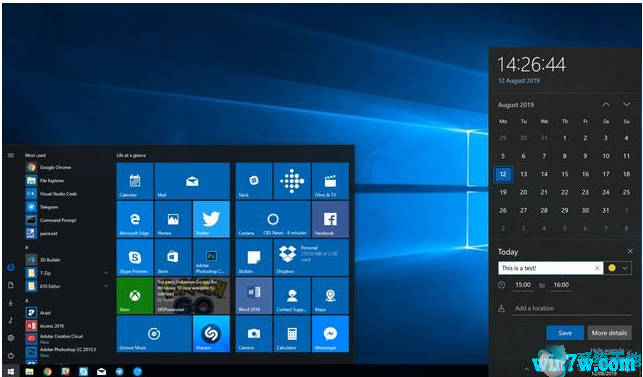Open the Word 2016 tile
The width and height of the screenshot is (643, 377).
coord(254,295)
